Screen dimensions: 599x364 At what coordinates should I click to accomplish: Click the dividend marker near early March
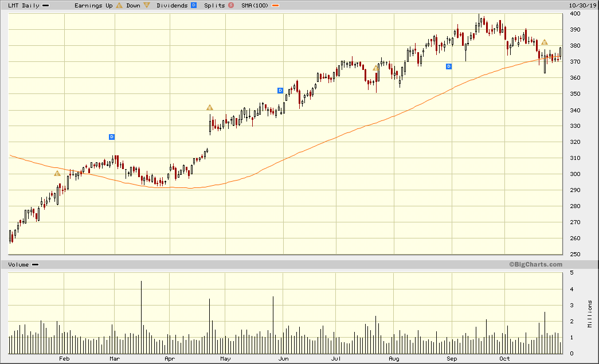pos(112,137)
